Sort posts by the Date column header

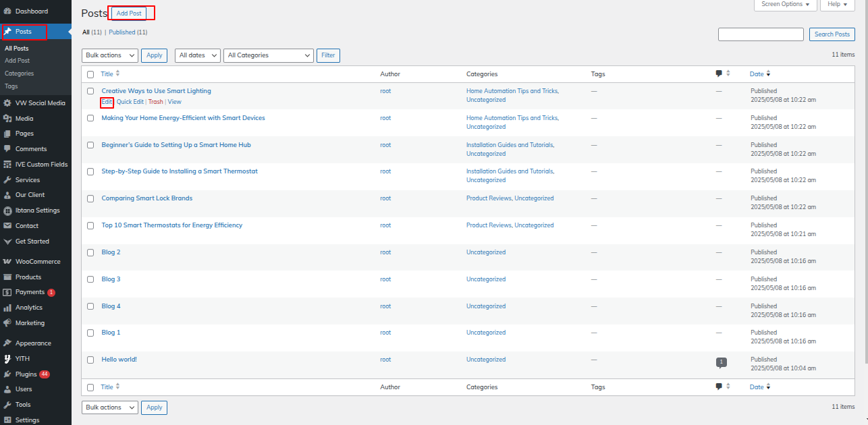pos(757,74)
